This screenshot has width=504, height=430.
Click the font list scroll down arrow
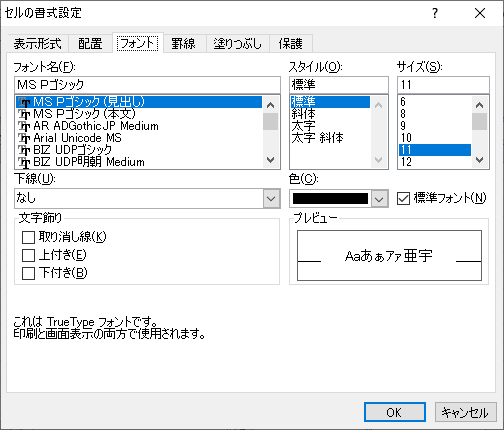click(x=271, y=160)
